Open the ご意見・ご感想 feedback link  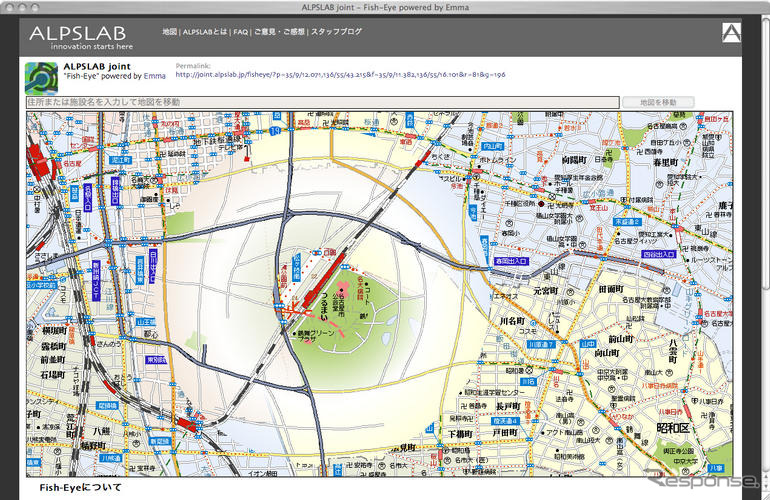(279, 31)
